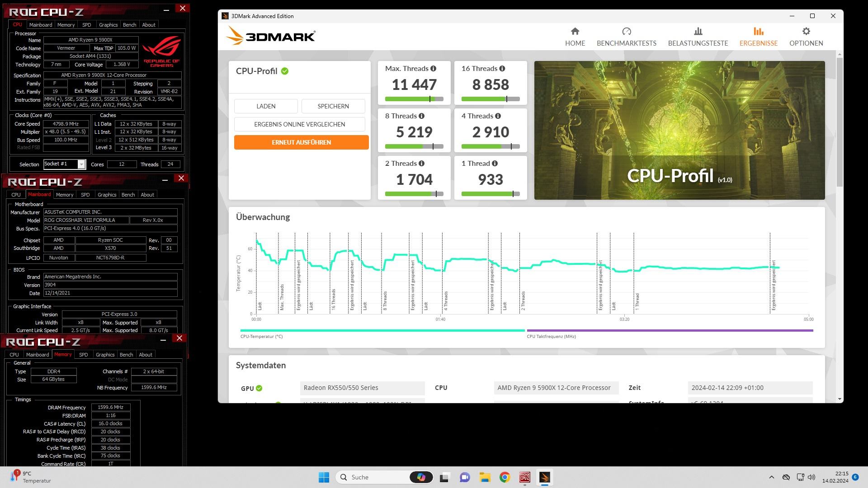
Task: Click the GPU green check icon in Systemdaten
Action: [259, 388]
